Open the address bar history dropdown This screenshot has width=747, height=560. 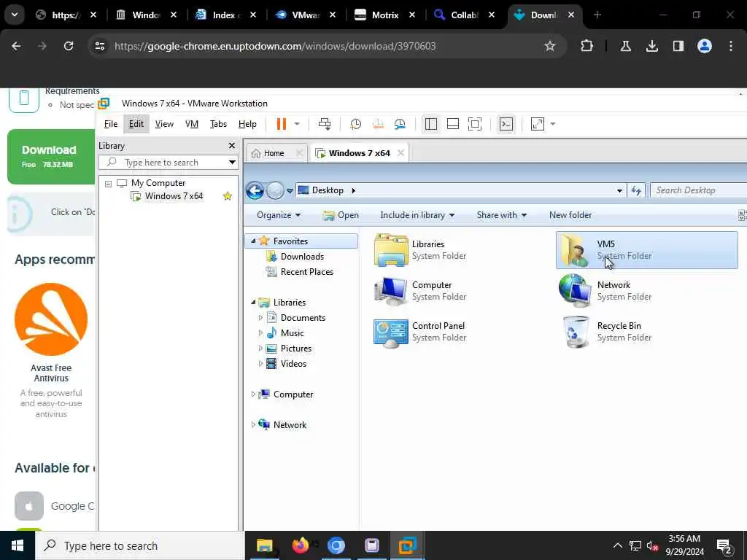(x=619, y=190)
